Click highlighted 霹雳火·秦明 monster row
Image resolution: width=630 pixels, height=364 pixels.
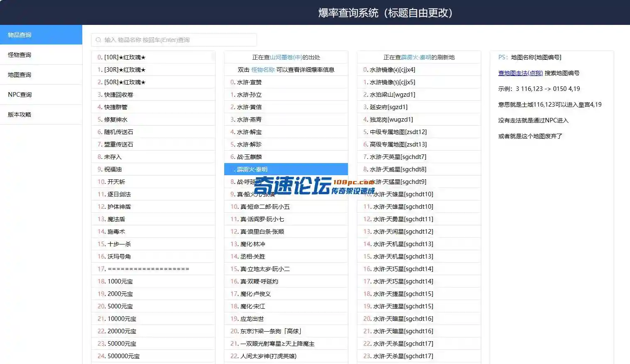click(x=286, y=169)
